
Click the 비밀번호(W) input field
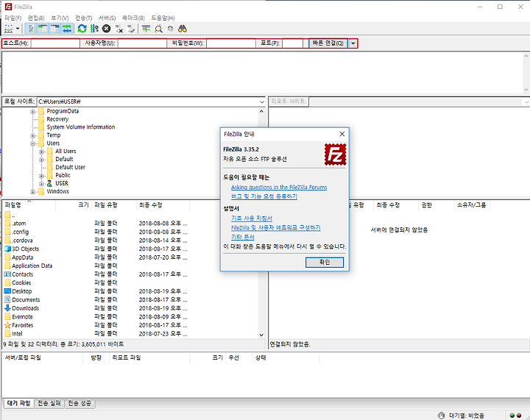point(231,43)
